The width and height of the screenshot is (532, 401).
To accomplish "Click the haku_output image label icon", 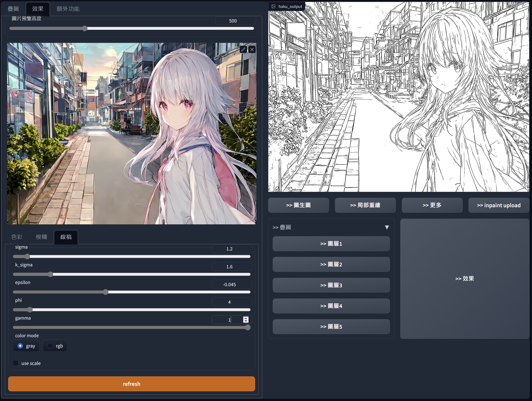I will coord(273,7).
